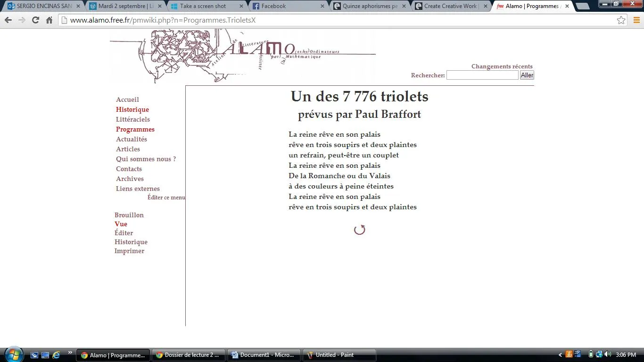Close the Alamo Programmes tab
Viewport: 644px width, 362px height.
[567, 6]
